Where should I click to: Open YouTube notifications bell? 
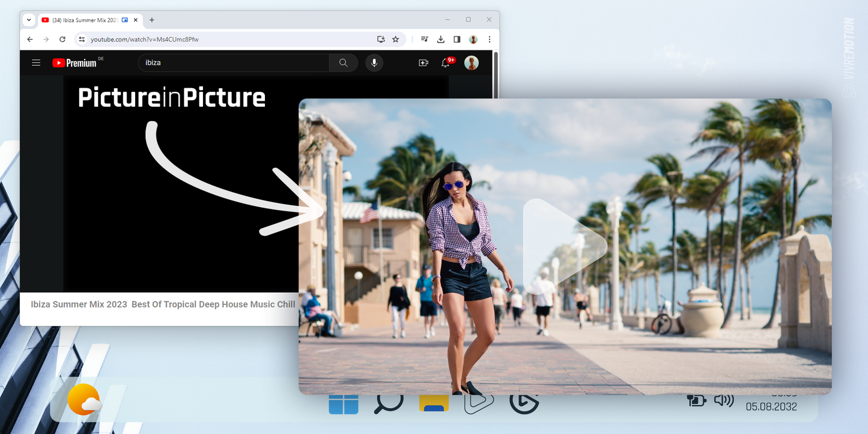tap(445, 62)
